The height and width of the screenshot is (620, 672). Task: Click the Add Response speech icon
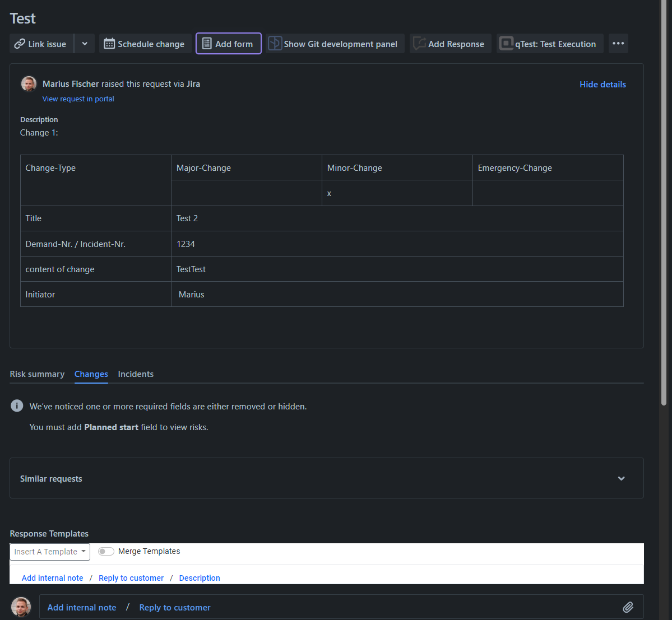[419, 43]
